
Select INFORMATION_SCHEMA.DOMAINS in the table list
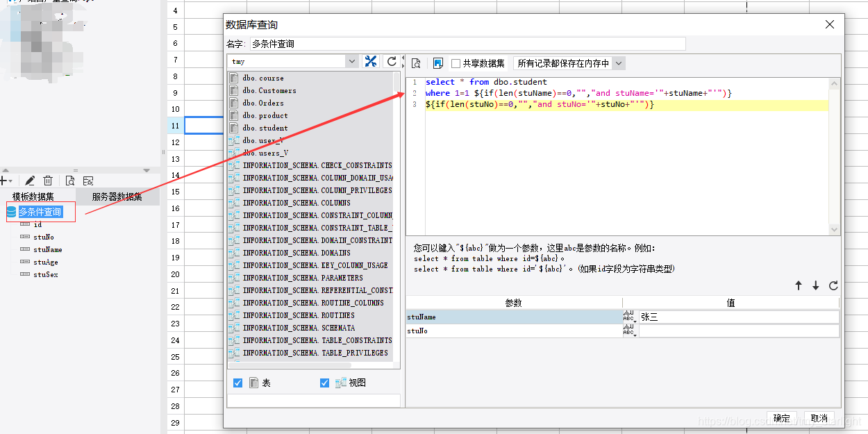click(297, 253)
